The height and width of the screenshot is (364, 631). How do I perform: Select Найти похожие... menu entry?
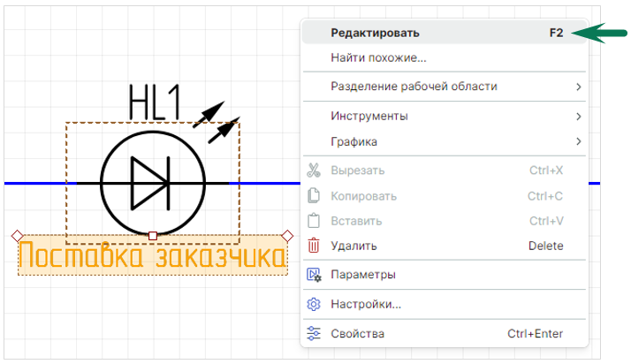tap(445, 58)
